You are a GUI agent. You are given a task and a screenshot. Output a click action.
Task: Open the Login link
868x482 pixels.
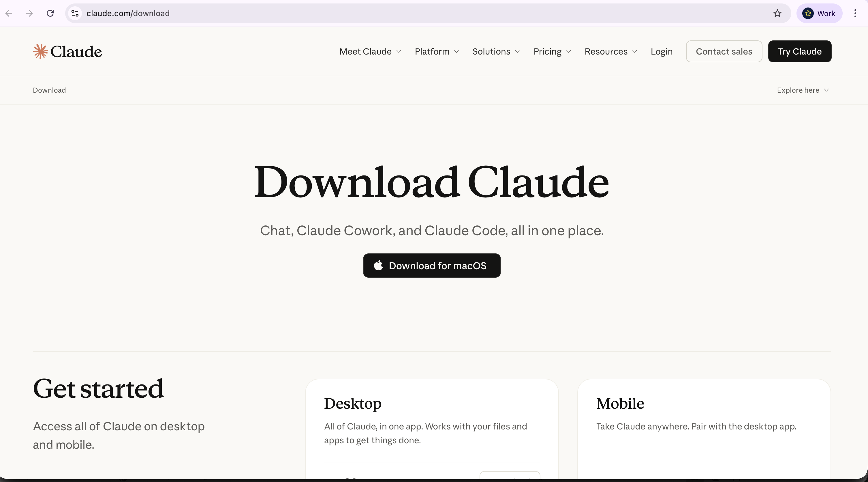pyautogui.click(x=662, y=51)
